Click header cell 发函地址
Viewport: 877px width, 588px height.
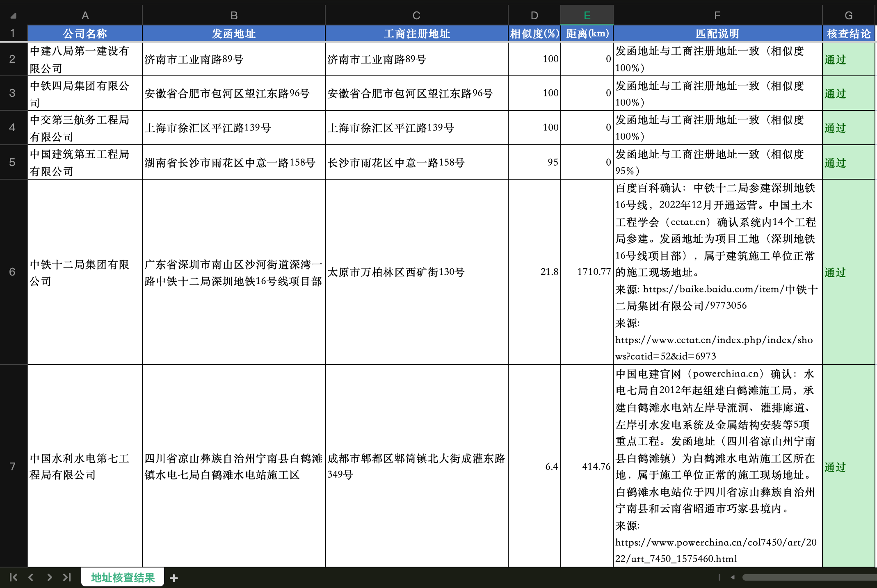[234, 34]
